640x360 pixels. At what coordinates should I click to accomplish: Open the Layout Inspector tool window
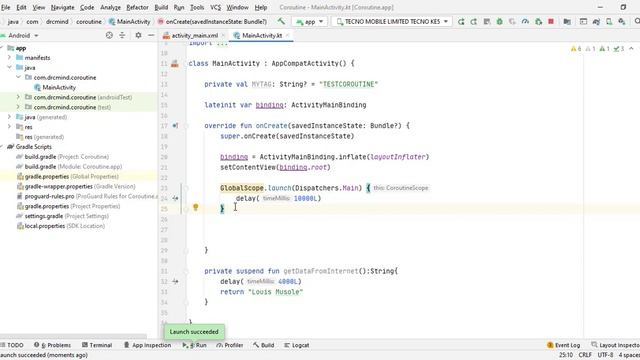616,345
